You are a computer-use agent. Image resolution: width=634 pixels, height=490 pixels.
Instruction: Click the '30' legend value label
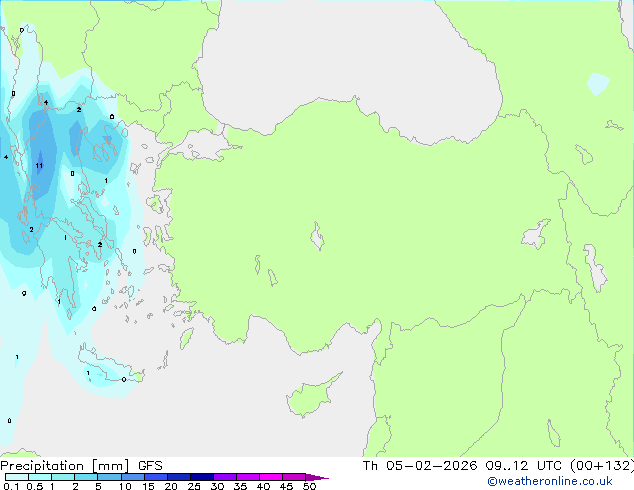tap(217, 486)
